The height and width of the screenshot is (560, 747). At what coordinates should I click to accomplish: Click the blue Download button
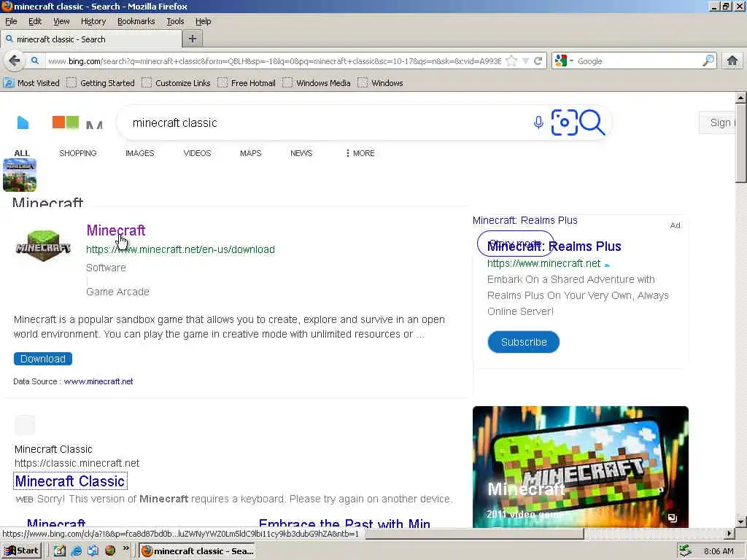(x=43, y=359)
